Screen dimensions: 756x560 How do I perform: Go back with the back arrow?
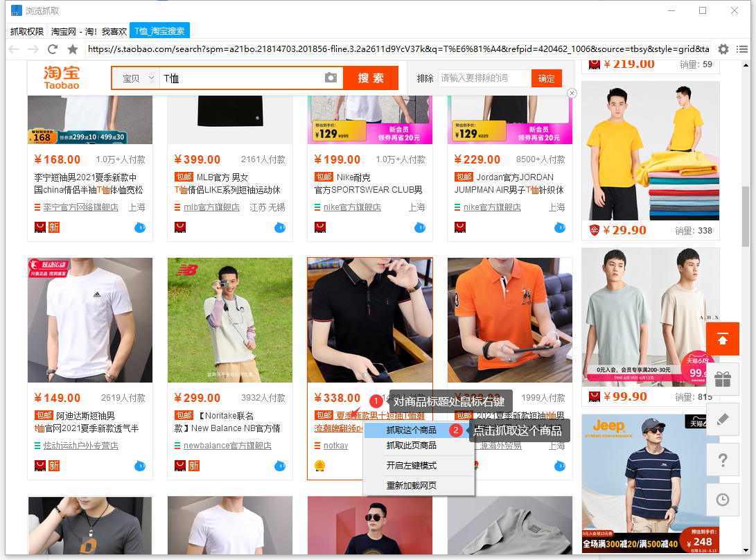point(15,49)
